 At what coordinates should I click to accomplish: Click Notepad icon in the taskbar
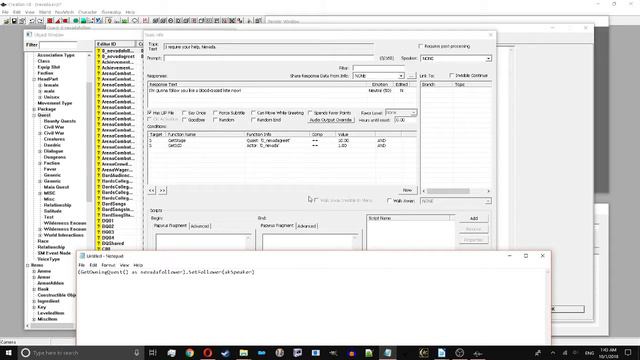click(387, 353)
